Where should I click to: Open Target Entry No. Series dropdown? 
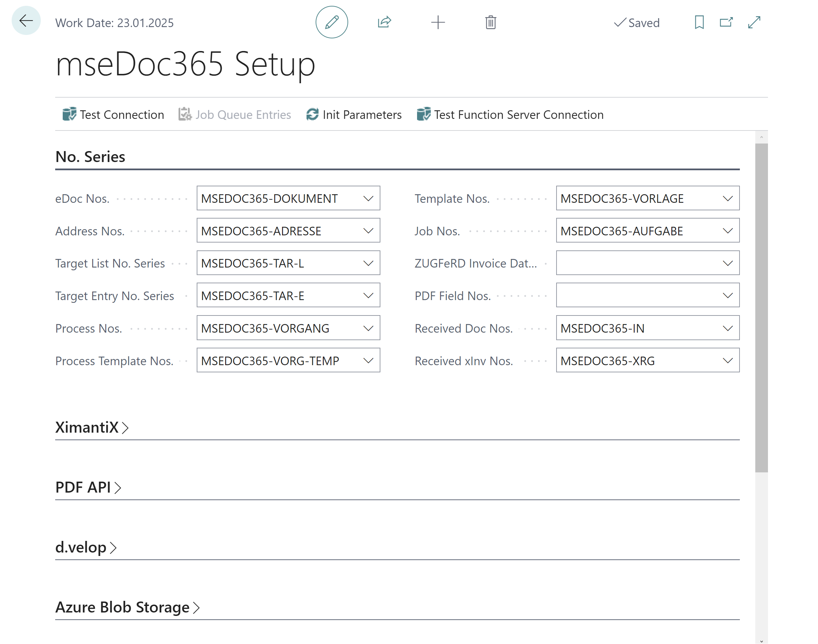tap(368, 296)
